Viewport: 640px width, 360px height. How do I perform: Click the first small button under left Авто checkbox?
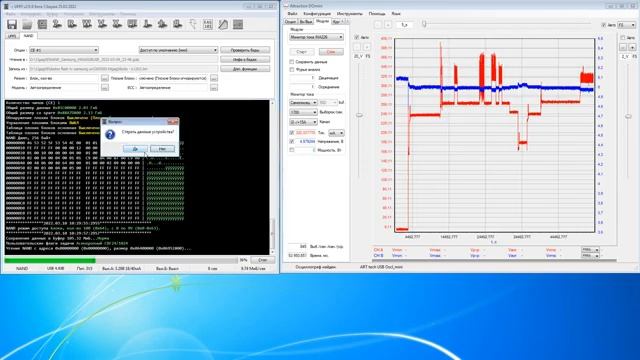[357, 47]
